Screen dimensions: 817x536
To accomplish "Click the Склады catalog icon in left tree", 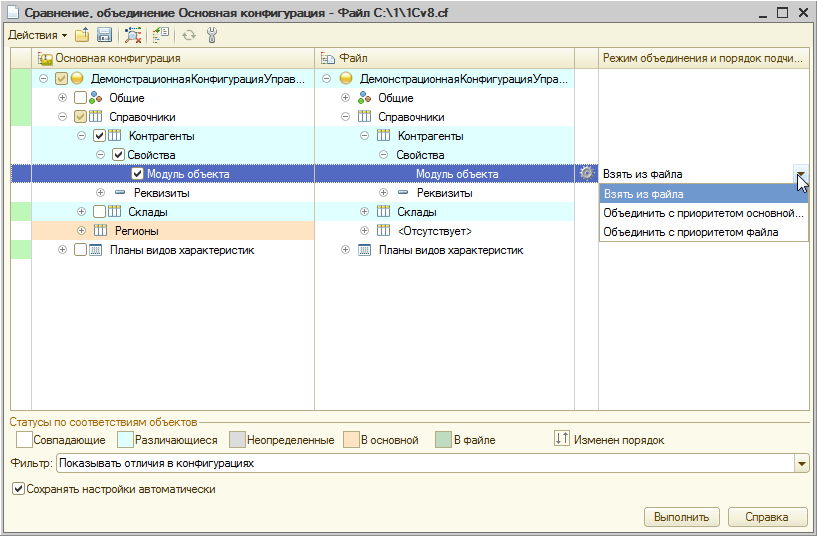I will (115, 211).
